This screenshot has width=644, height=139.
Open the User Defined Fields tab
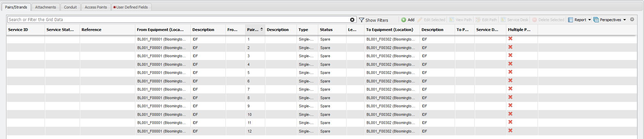[x=132, y=7]
